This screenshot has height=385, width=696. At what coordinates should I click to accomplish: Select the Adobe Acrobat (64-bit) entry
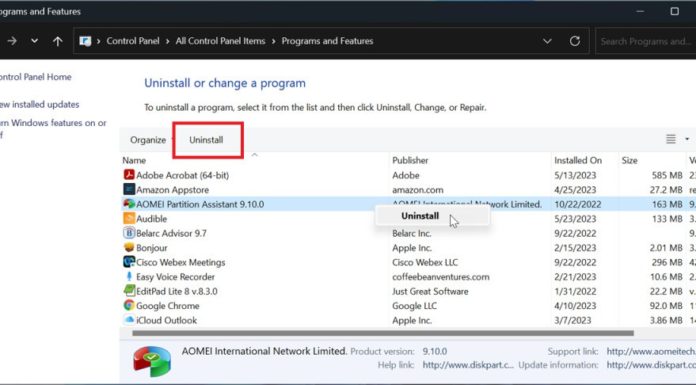point(182,175)
